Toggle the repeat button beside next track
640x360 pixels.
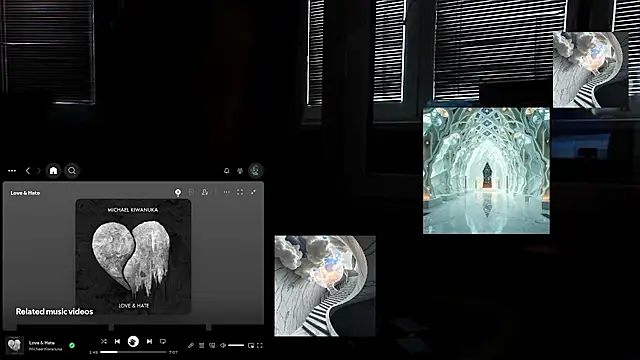[x=163, y=341]
